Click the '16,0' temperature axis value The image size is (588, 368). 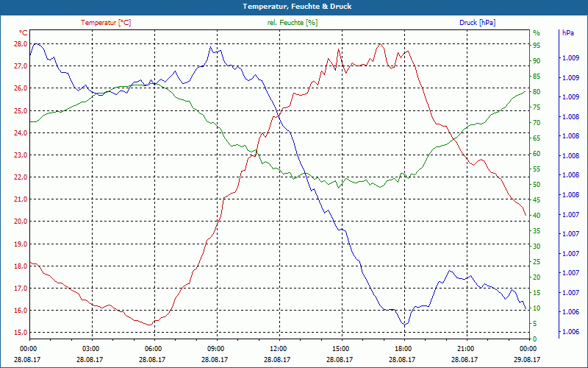point(21,311)
